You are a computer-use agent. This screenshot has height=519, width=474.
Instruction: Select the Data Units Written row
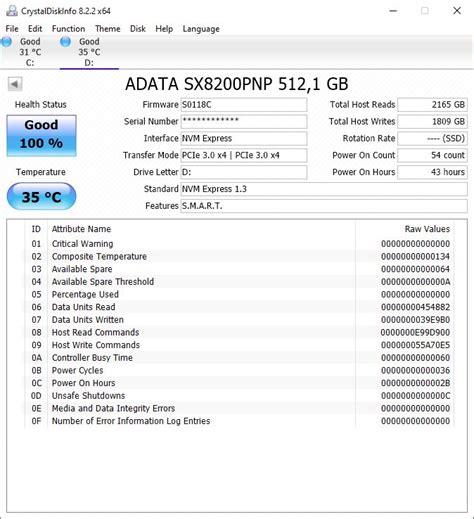(239, 320)
